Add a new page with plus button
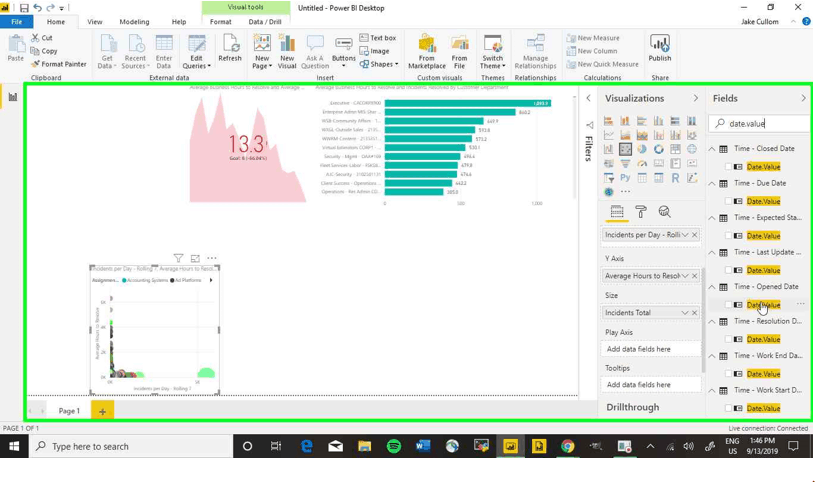Image resolution: width=815 pixels, height=482 pixels. [102, 411]
